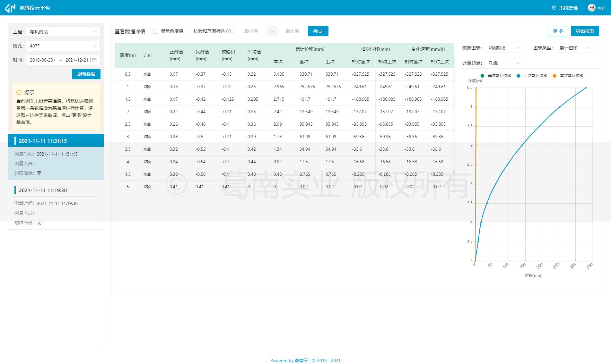This screenshot has width=611, height=364.
Task: Expand the 工程 project dropdown
Action: [x=63, y=32]
